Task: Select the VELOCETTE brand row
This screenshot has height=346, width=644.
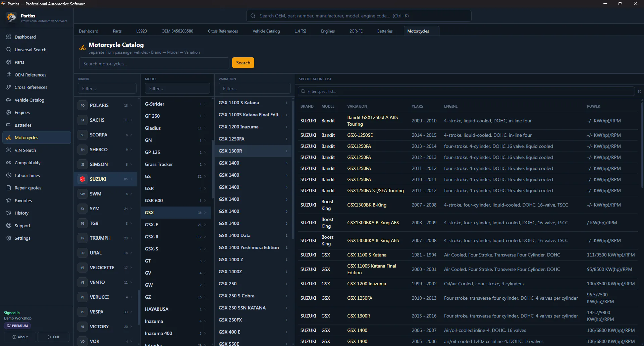Action: pos(105,268)
